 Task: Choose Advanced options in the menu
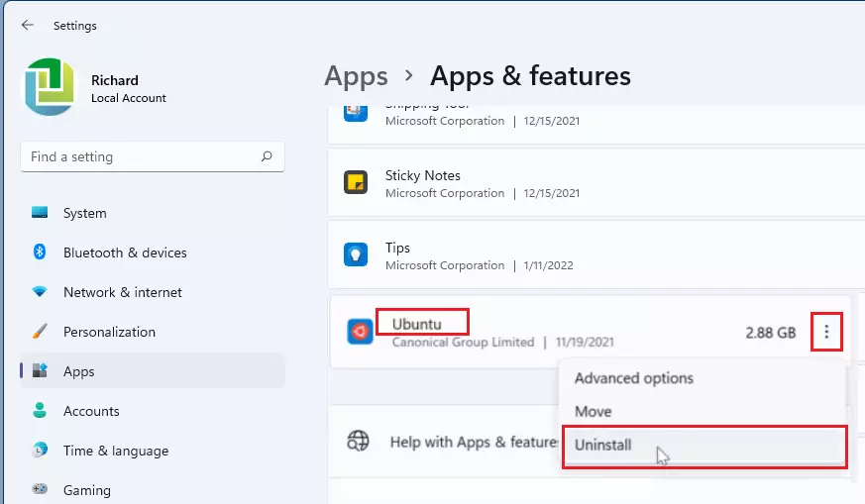tap(634, 378)
